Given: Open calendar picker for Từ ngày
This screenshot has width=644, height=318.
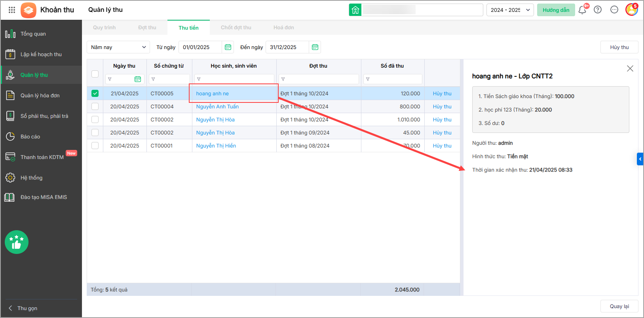Looking at the screenshot, I should tap(228, 47).
